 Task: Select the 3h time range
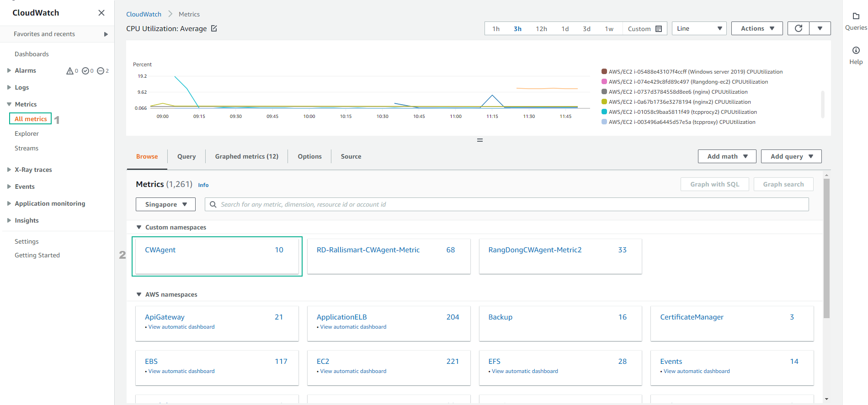[517, 29]
